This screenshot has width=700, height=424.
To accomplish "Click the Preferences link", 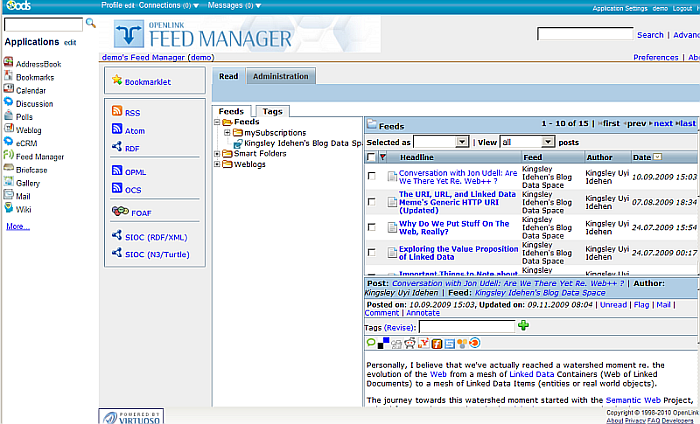I will pyautogui.click(x=655, y=57).
